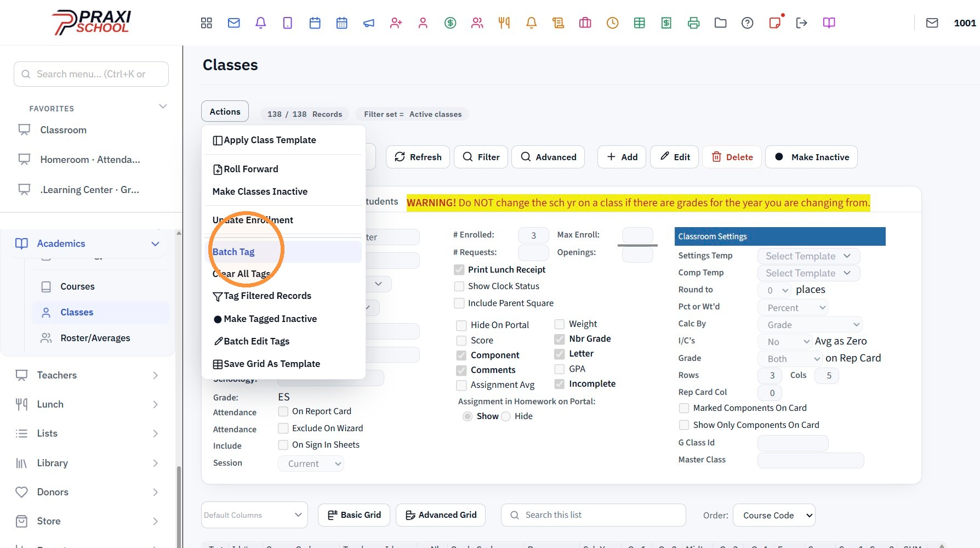Click the red briefcase icon

pyautogui.click(x=585, y=23)
